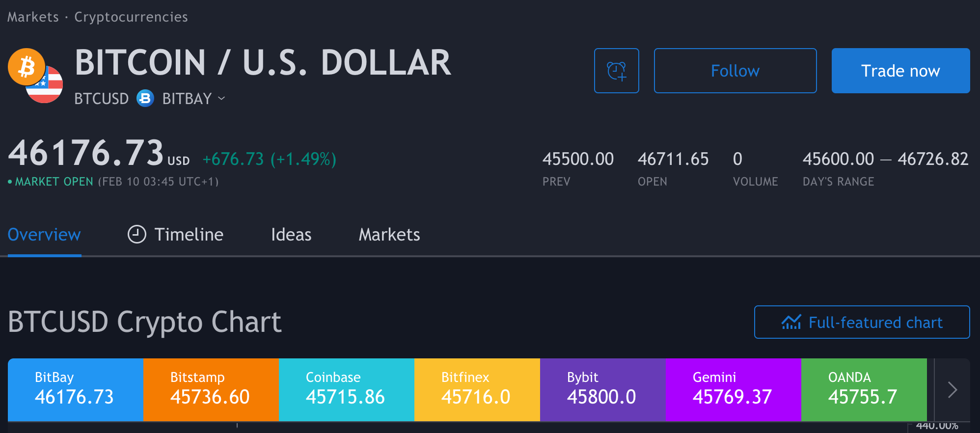980x433 pixels.
Task: Go to Cryptocurrencies breadcrumb link
Action: pyautogui.click(x=131, y=17)
